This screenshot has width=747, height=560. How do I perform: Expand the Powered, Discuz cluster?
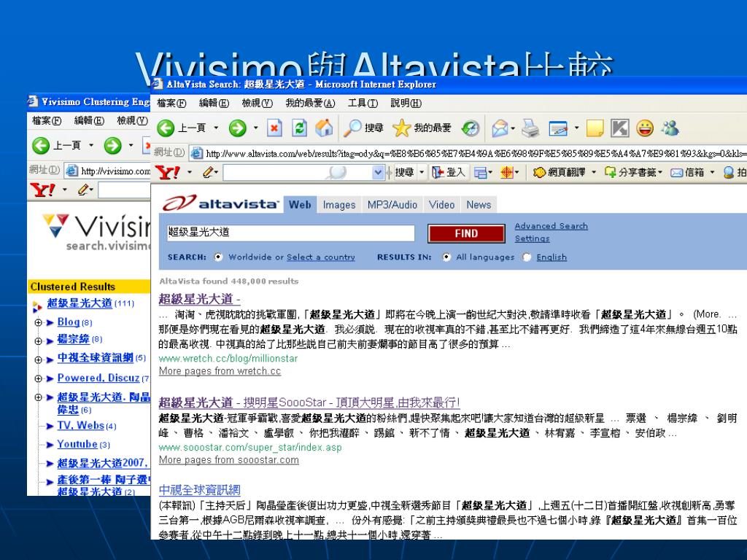pos(38,378)
